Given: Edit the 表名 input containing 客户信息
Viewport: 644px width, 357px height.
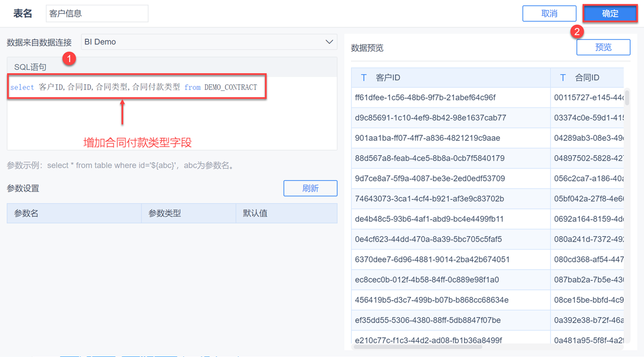Looking at the screenshot, I should coord(97,14).
